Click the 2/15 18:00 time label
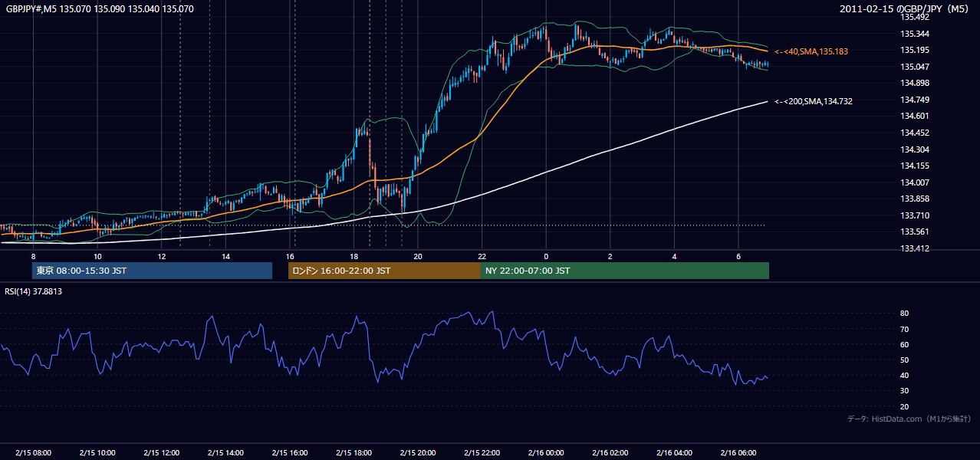The height and width of the screenshot is (460, 980). coord(354,452)
